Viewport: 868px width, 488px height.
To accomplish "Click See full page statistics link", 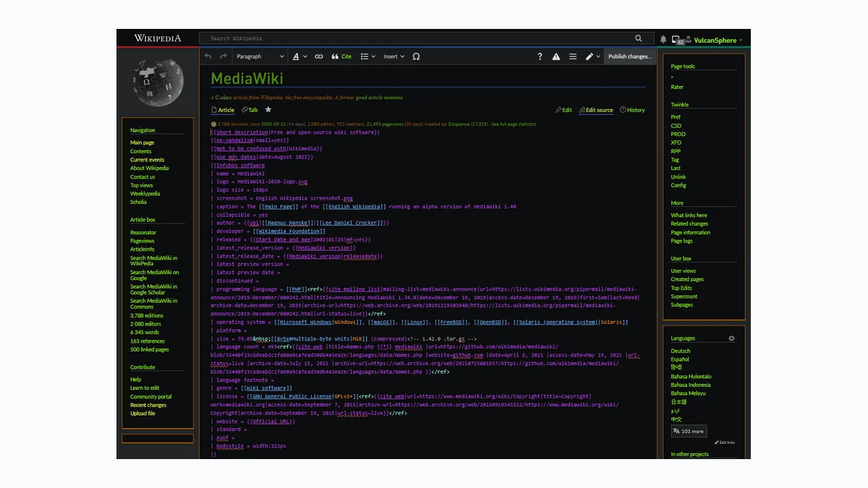I will tap(514, 124).
